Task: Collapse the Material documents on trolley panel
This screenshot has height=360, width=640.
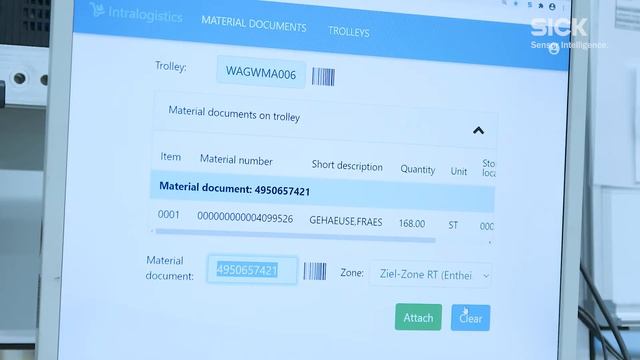Action: [478, 131]
